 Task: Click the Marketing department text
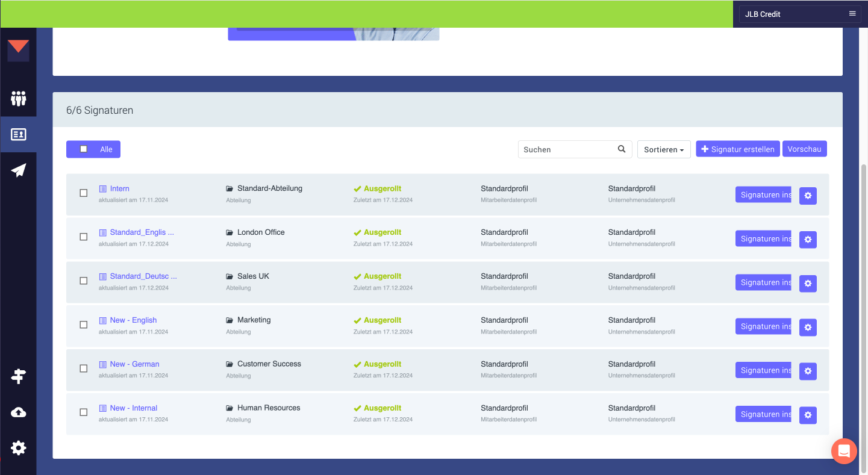[x=254, y=320]
